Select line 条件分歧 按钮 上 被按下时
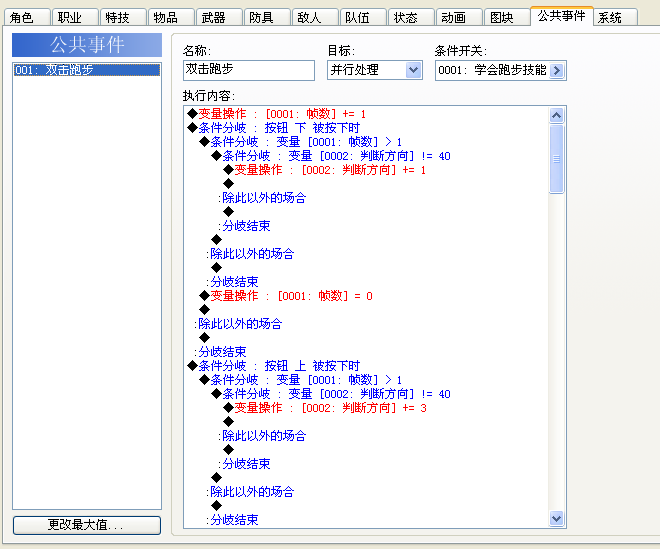Screen dimensions: 660x549 click(x=274, y=366)
